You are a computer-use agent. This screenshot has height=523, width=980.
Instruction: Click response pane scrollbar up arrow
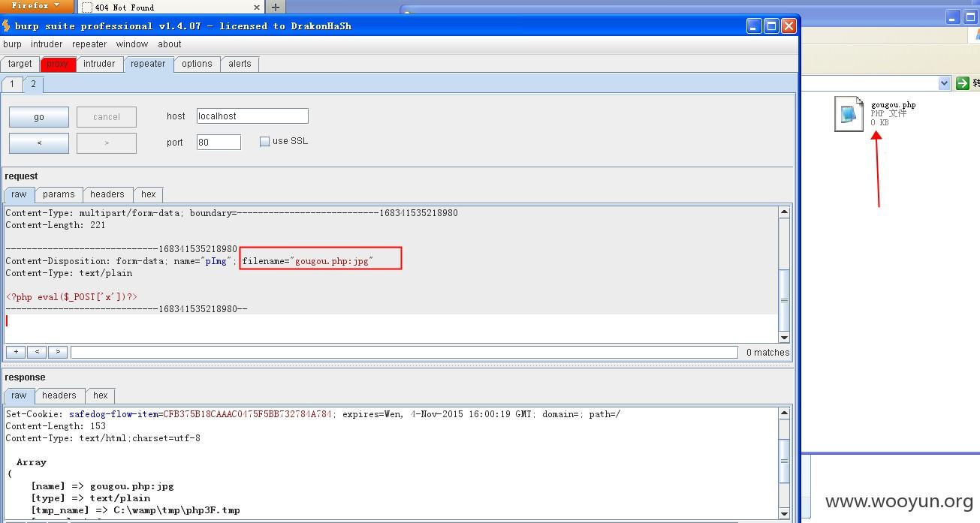click(x=784, y=413)
